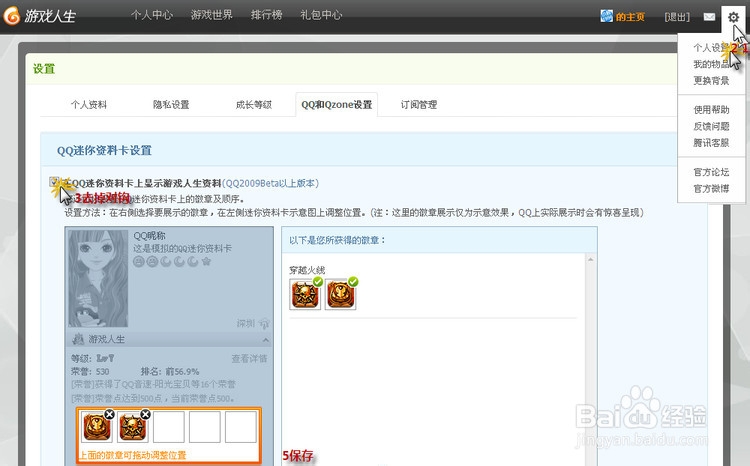
Task: Click the 游戏人生 logo icon
Action: point(11,16)
